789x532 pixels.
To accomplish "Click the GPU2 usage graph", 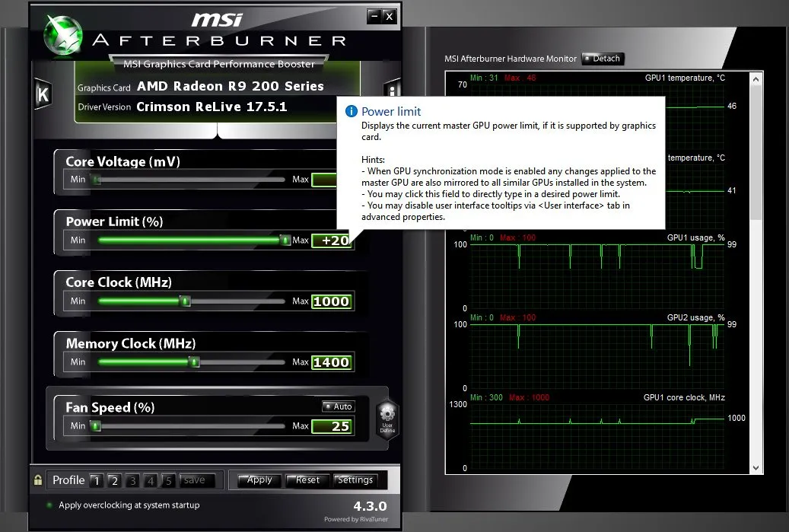I will coord(597,356).
